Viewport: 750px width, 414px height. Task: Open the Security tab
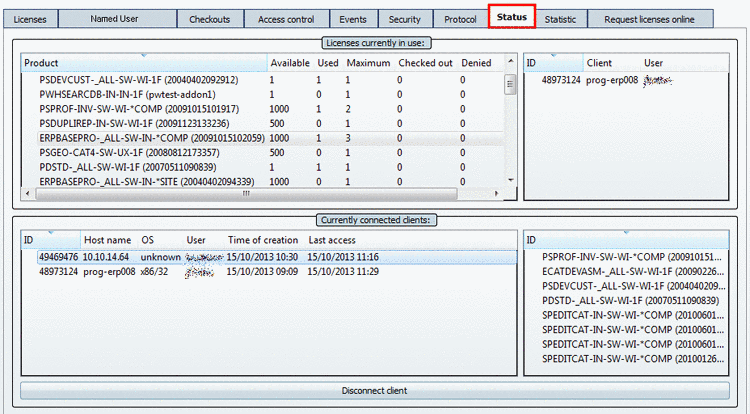coord(405,19)
